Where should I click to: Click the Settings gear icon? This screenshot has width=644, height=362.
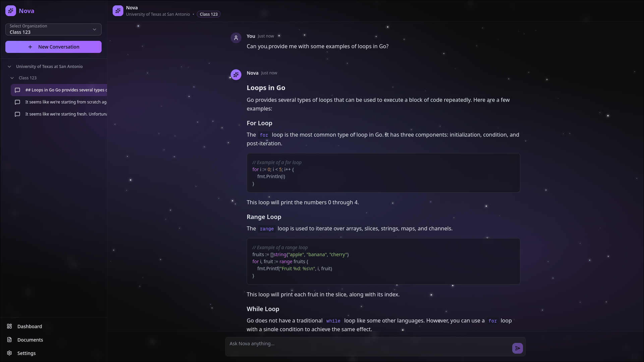(9, 353)
